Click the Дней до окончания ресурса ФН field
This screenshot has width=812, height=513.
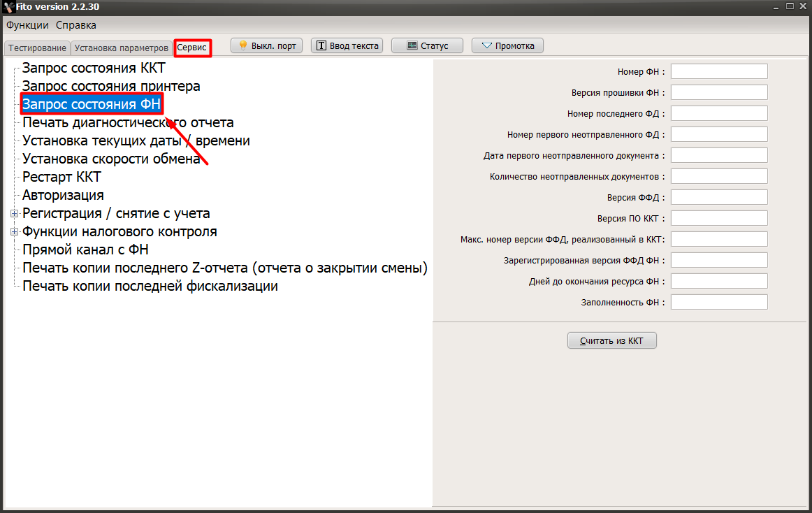coord(719,282)
